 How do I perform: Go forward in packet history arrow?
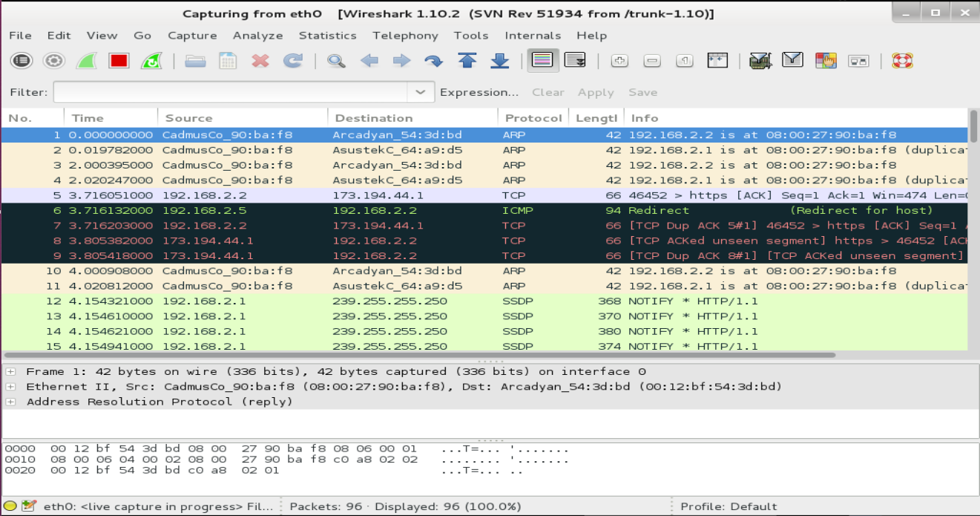pyautogui.click(x=401, y=61)
